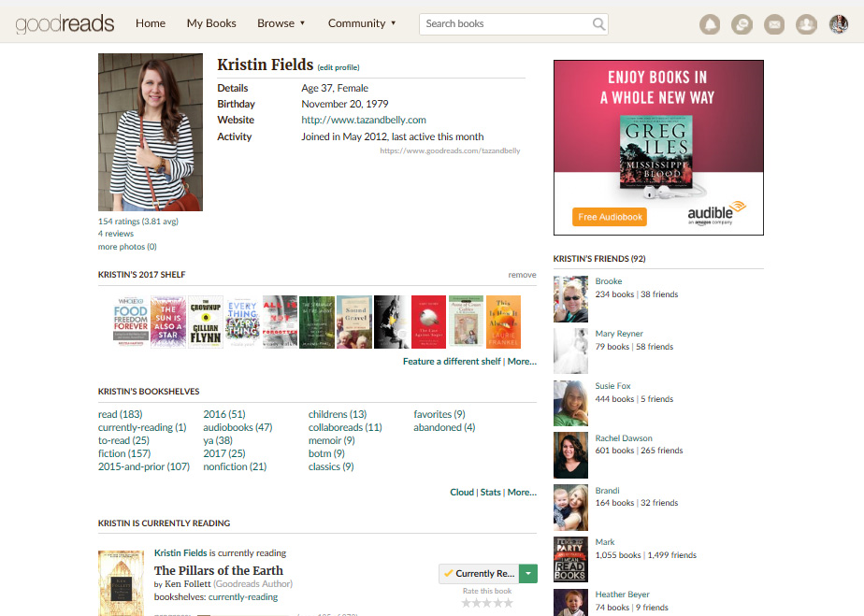Open The Sun Is Also a Star cover
The image size is (864, 616).
(x=168, y=322)
